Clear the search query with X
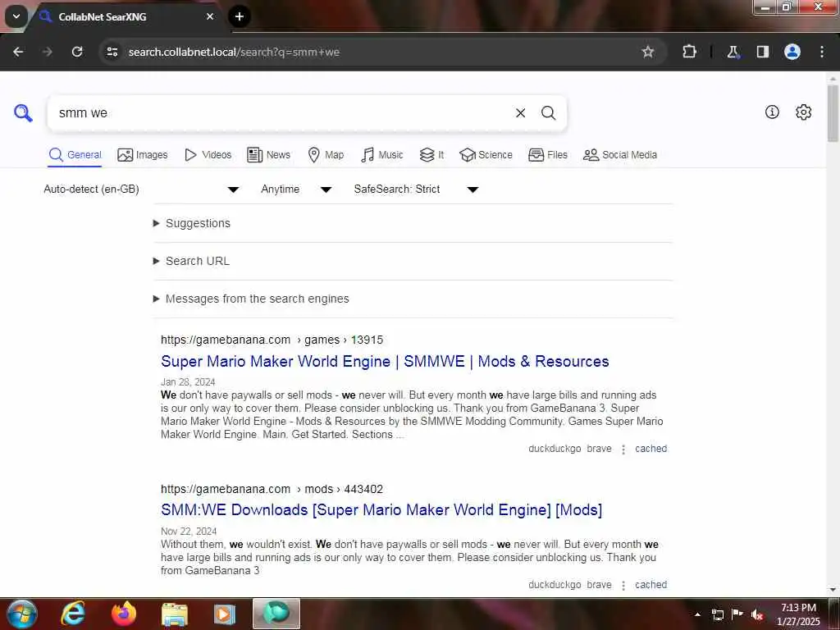 point(520,113)
